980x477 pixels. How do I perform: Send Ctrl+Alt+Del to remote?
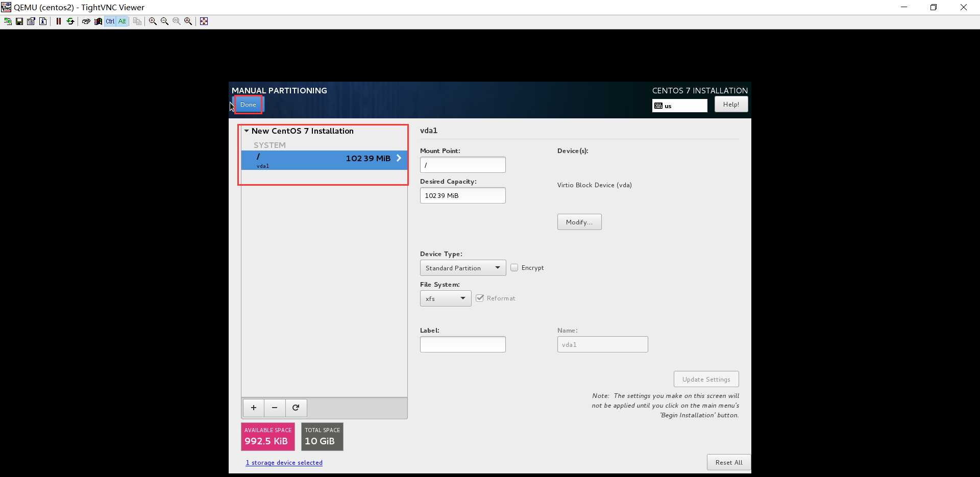[86, 21]
